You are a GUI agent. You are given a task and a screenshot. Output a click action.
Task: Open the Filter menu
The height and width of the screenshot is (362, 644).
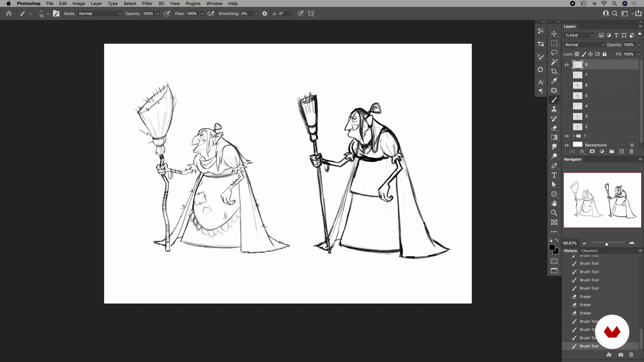(147, 4)
